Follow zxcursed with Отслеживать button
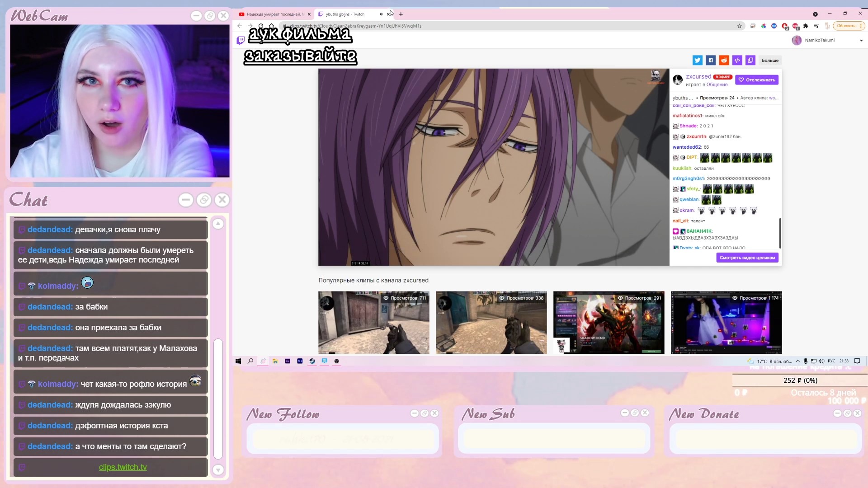868x488 pixels. point(757,80)
